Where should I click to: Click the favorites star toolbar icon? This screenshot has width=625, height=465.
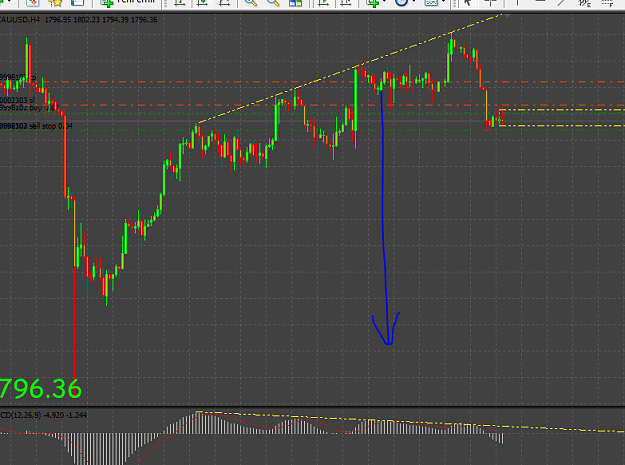tap(55, 2)
